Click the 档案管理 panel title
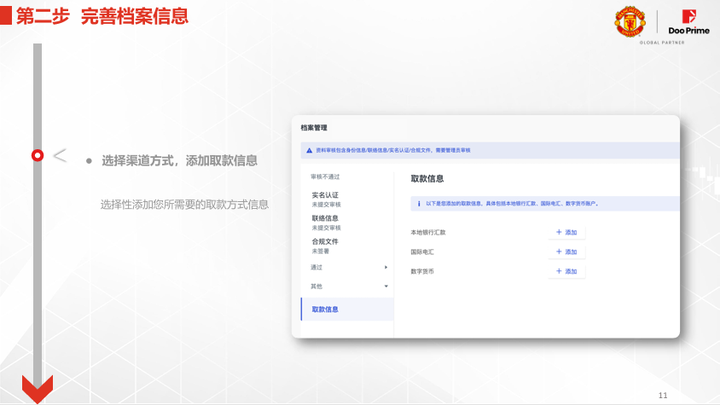This screenshot has width=720, height=405. 314,128
